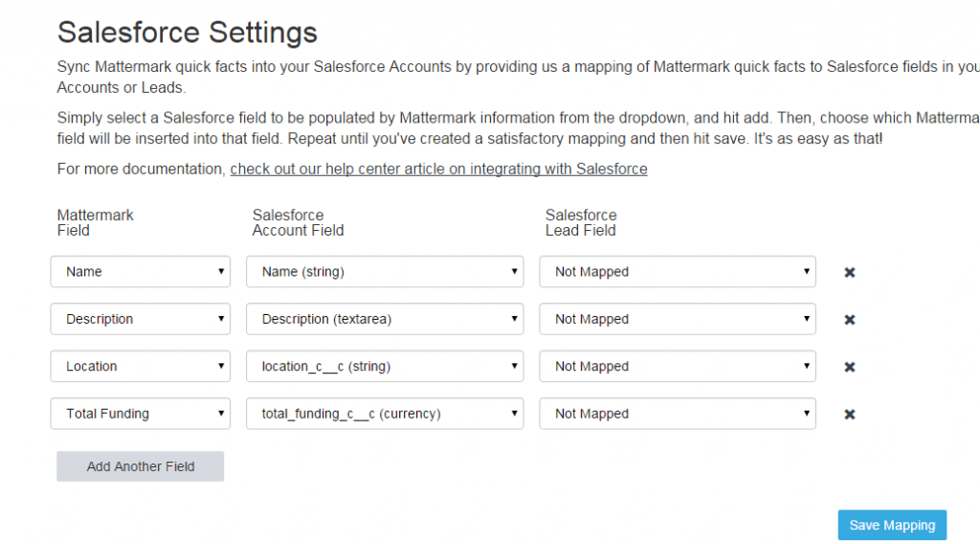Viewport: 980px width, 544px height.
Task: Open the Location Mattermark field dropdown
Action: tap(141, 367)
